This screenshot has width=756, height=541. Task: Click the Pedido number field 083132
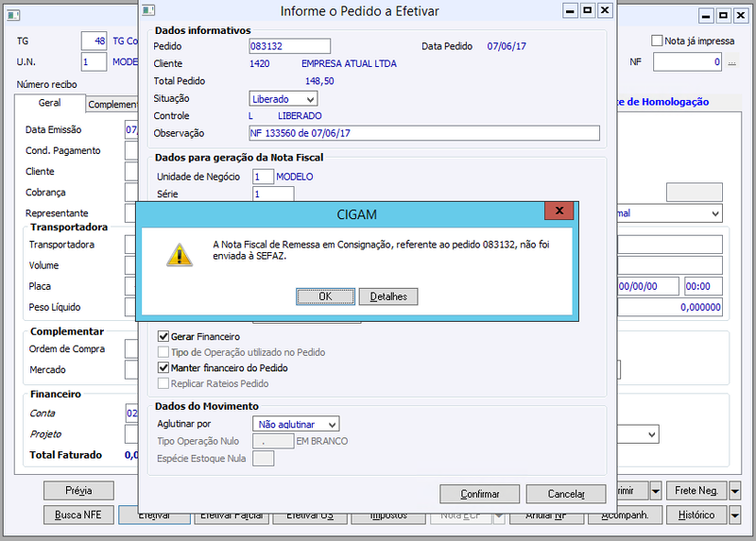click(290, 46)
